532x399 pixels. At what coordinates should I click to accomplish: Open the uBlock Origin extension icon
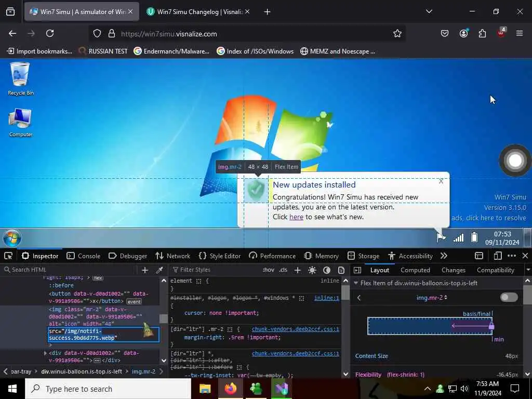coord(501,33)
